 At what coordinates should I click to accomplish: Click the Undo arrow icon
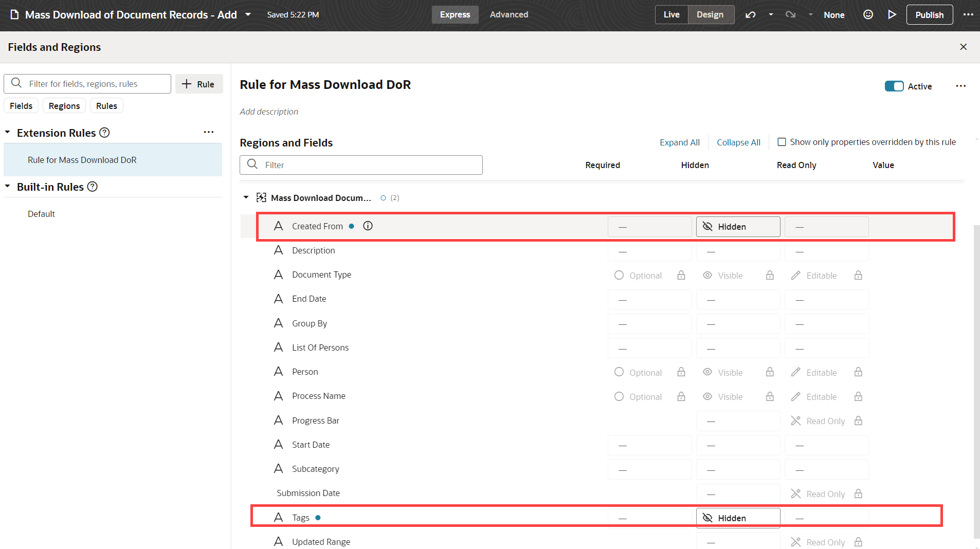[751, 14]
